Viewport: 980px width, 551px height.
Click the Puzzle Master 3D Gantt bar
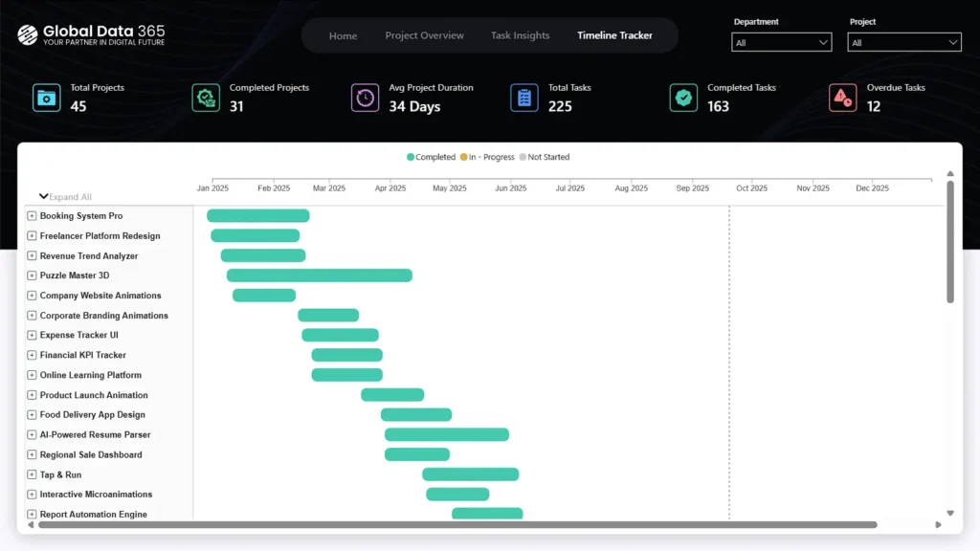coord(320,275)
